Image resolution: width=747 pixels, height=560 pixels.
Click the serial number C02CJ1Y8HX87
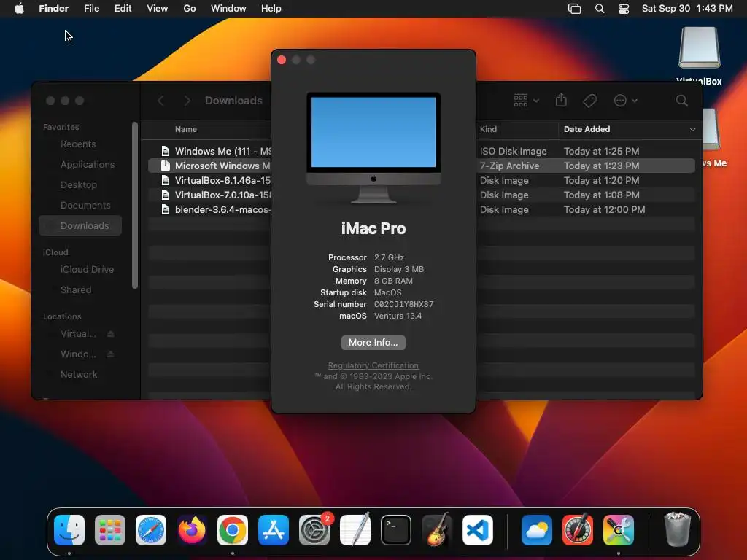point(403,304)
